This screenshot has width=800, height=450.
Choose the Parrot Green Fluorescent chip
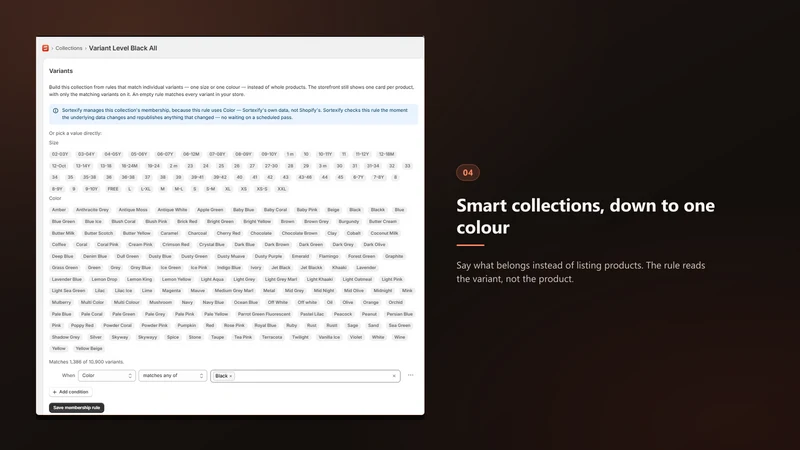click(x=264, y=314)
